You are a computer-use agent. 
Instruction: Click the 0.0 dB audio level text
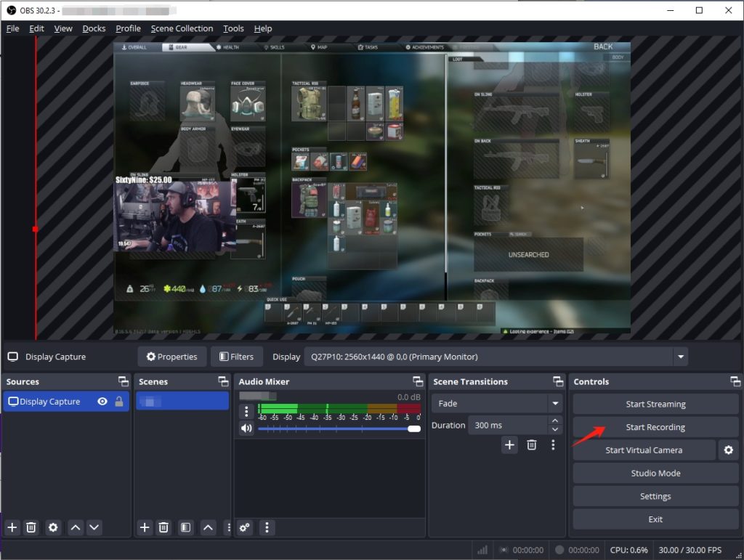coord(408,397)
